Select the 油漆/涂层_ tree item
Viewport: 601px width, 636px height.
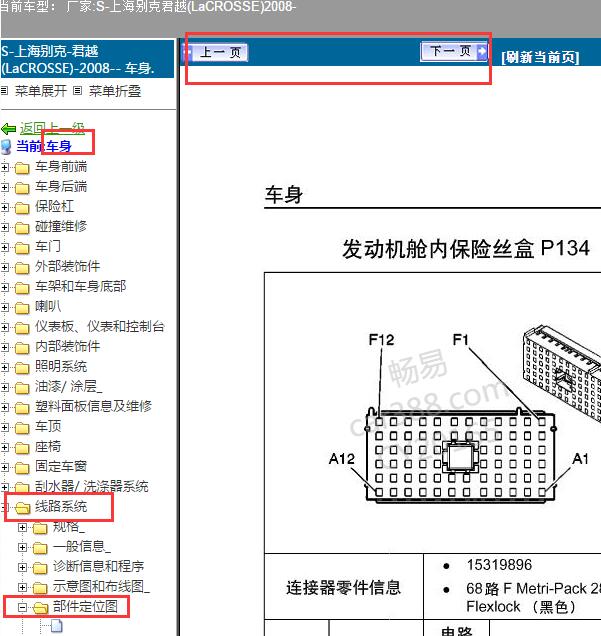(x=69, y=386)
